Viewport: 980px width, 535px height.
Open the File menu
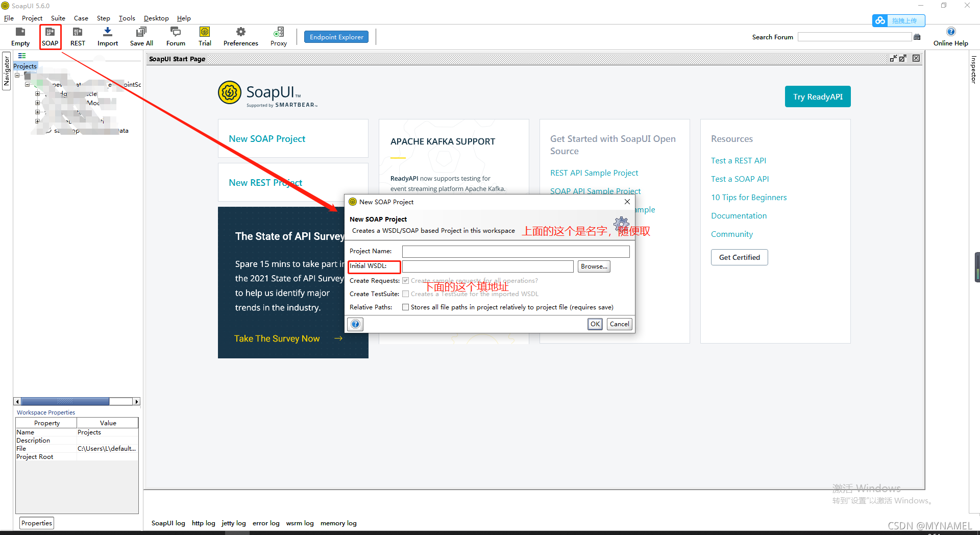pos(9,18)
